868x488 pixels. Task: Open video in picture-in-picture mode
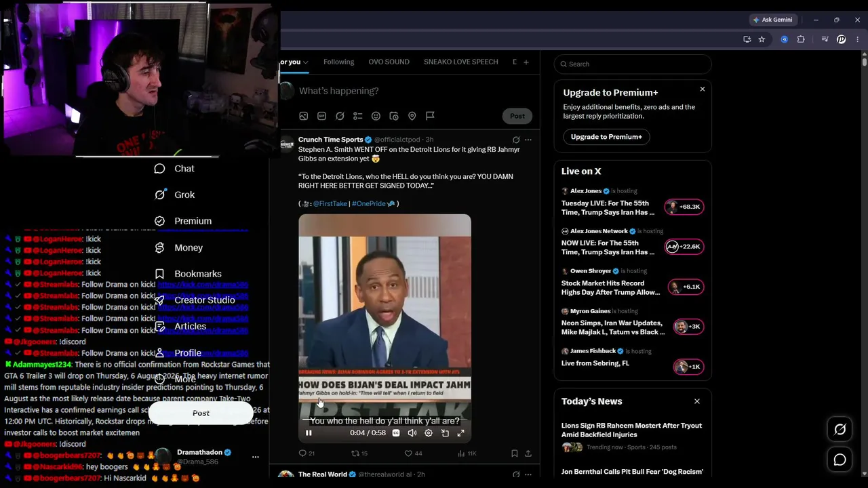(x=445, y=433)
